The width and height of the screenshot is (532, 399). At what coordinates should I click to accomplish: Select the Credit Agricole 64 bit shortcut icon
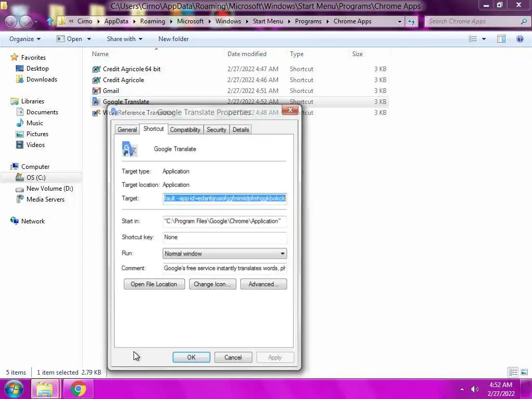96,69
